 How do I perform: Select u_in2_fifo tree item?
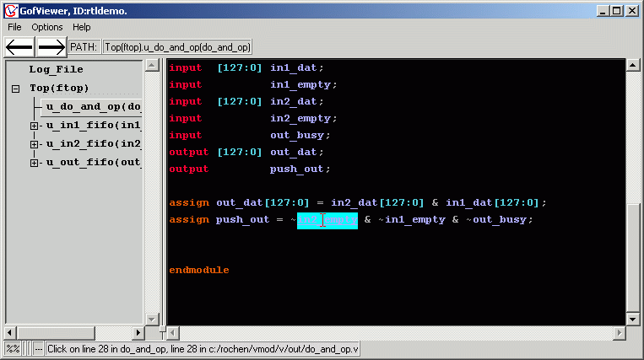tap(93, 143)
